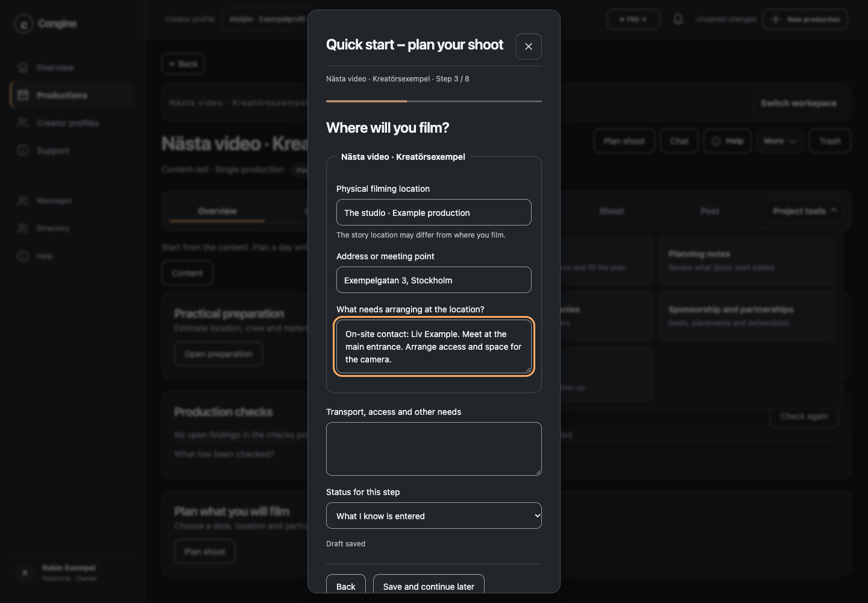The image size is (868, 603).
Task: Open the Chat button
Action: pyautogui.click(x=679, y=141)
